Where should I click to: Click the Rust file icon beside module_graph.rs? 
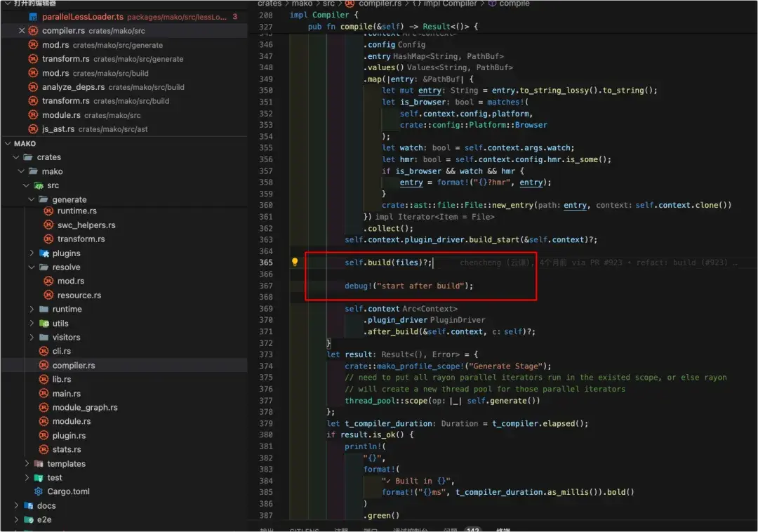pos(44,407)
